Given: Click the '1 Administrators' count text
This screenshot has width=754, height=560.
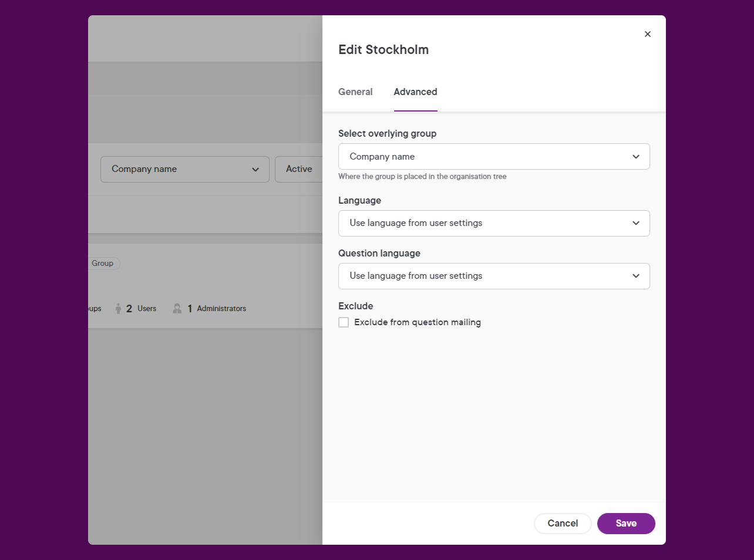Looking at the screenshot, I should pos(216,308).
